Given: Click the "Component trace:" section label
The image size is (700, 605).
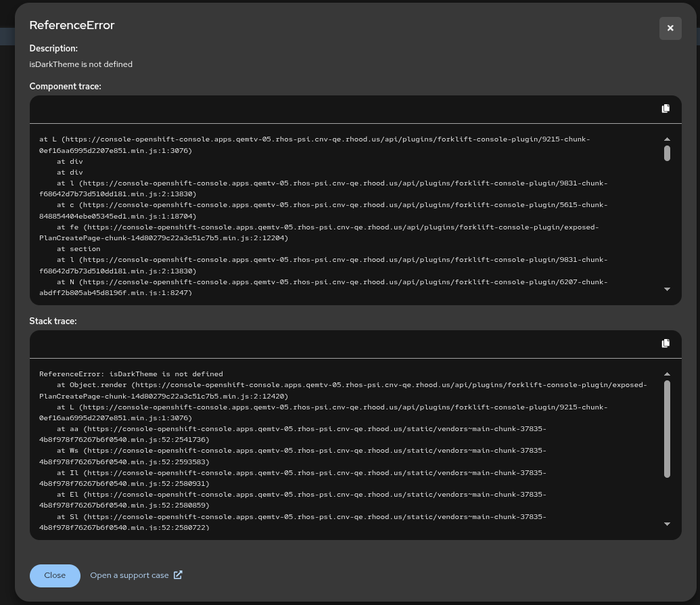Looking at the screenshot, I should 65,87.
